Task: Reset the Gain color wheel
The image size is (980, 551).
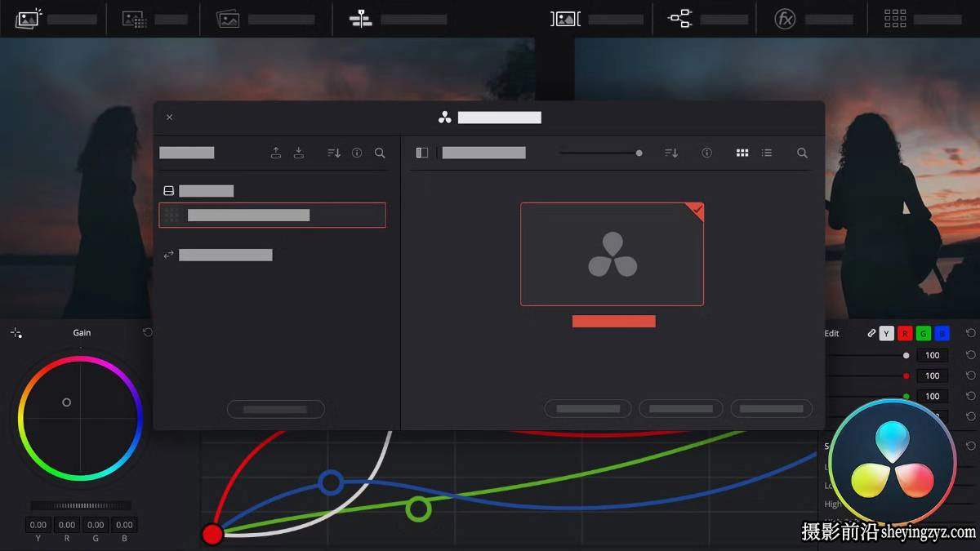Action: [147, 332]
